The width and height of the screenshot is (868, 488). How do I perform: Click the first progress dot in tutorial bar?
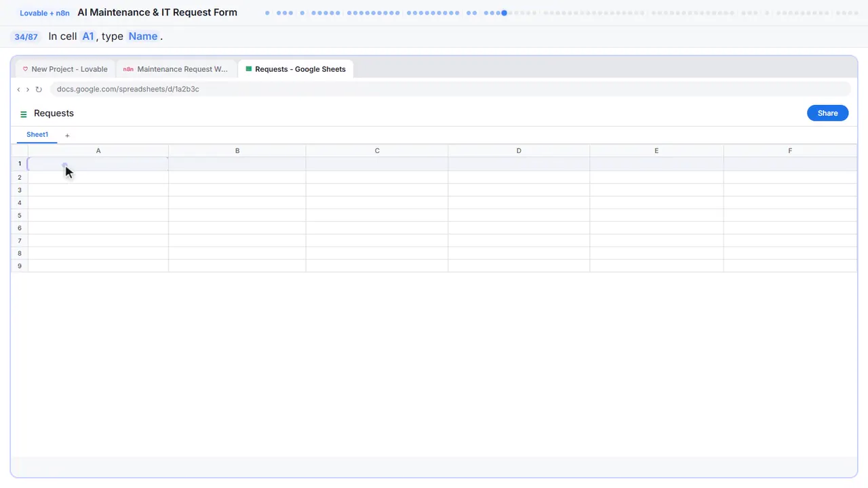(x=267, y=13)
